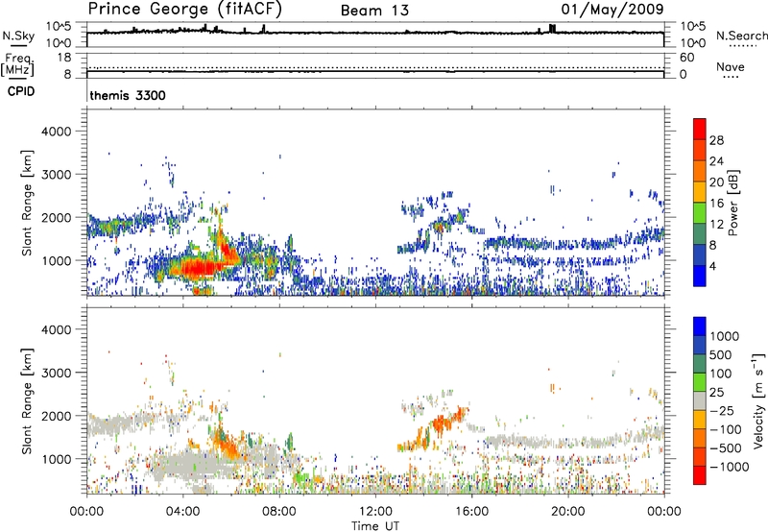The height and width of the screenshot is (532, 768).
Task: Click the 'Beam 13' label
Action: 374,11
